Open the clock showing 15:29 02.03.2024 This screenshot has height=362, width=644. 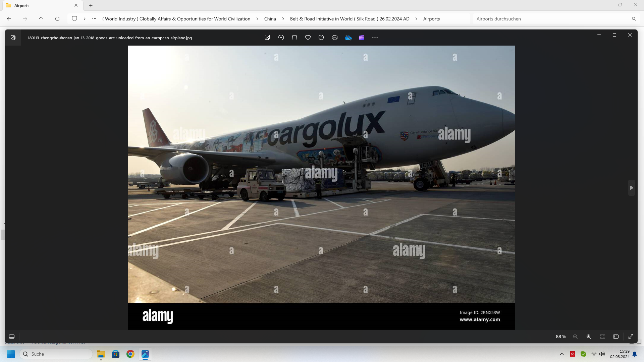coord(620,354)
